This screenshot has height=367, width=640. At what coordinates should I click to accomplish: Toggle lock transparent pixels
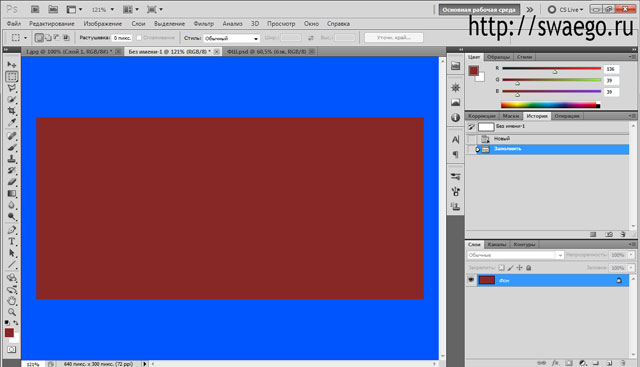[x=501, y=268]
